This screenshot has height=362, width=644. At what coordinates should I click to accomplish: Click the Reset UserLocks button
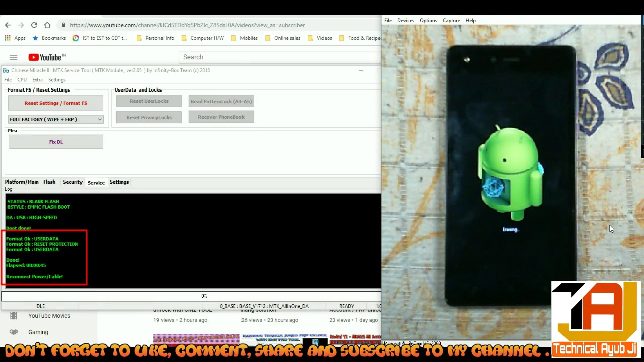pyautogui.click(x=149, y=101)
